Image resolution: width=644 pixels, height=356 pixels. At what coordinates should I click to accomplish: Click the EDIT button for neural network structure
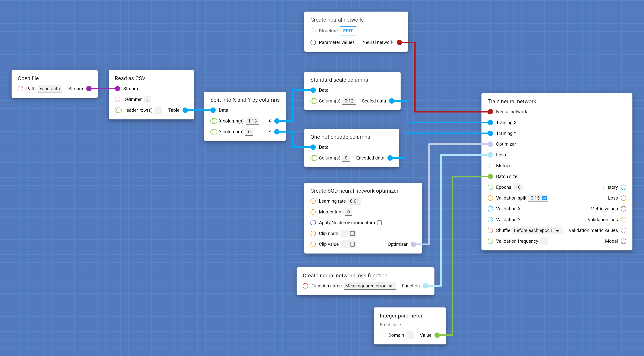click(347, 30)
